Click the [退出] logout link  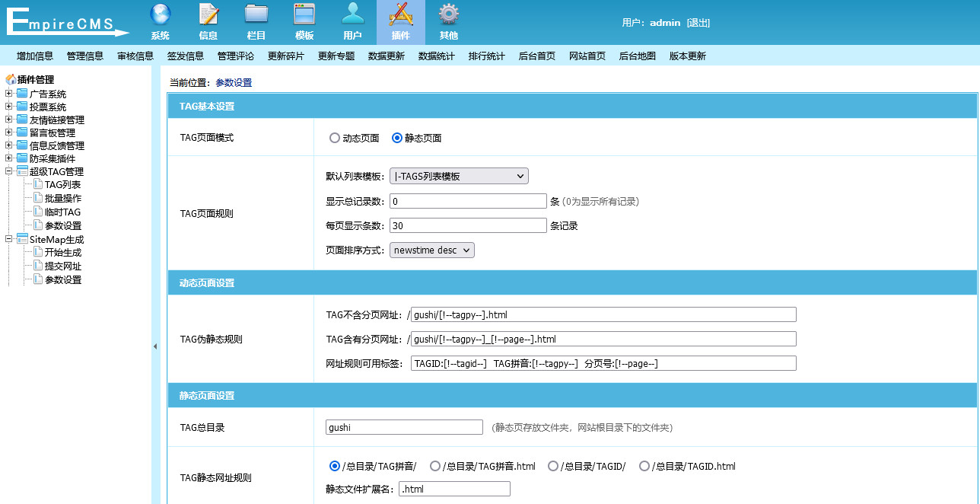coord(698,23)
